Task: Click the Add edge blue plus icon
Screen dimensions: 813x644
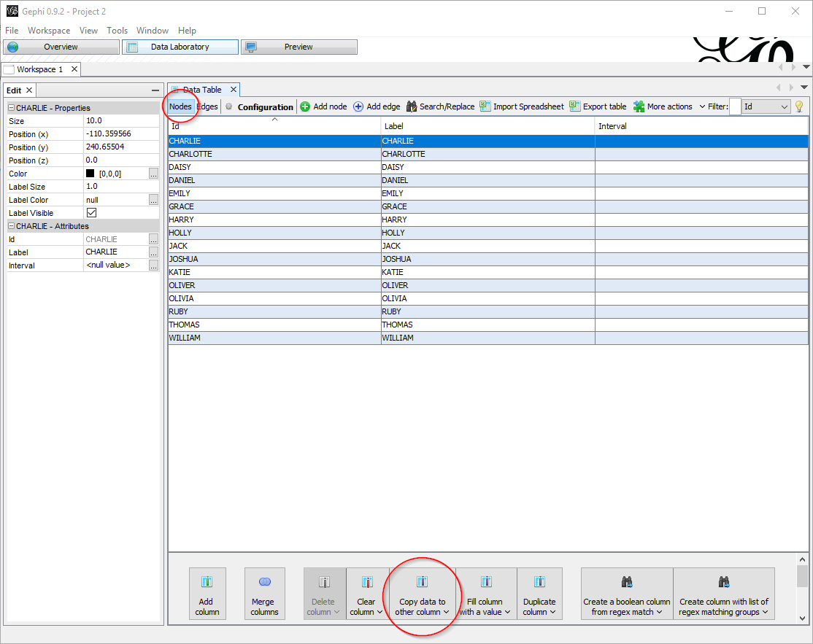Action: pos(358,106)
